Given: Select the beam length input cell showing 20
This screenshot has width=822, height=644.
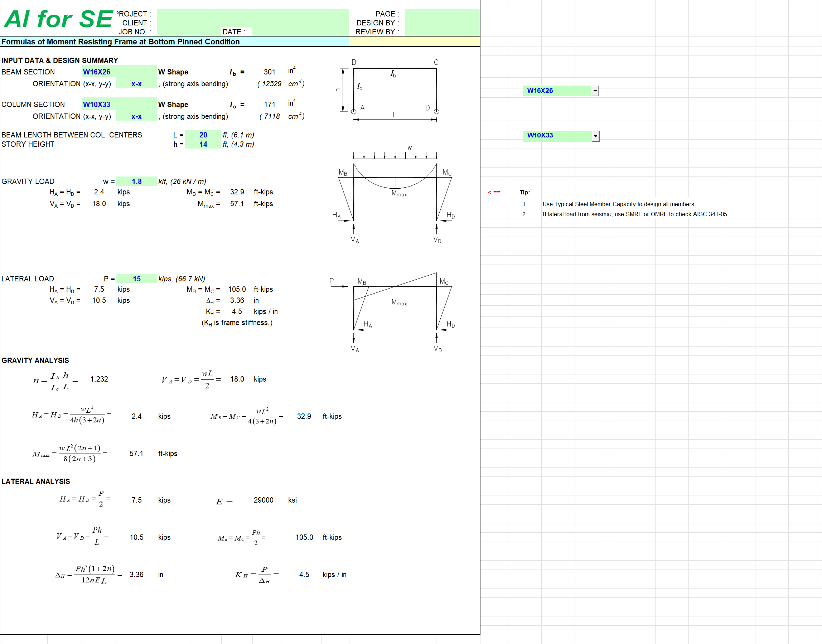Looking at the screenshot, I should [203, 135].
